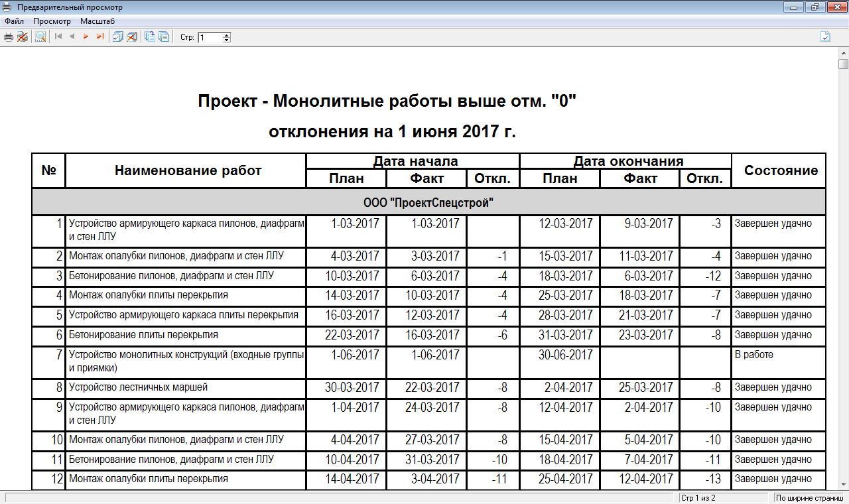Click the vertical scrollbar up arrow
The height and width of the screenshot is (504, 849).
click(843, 52)
